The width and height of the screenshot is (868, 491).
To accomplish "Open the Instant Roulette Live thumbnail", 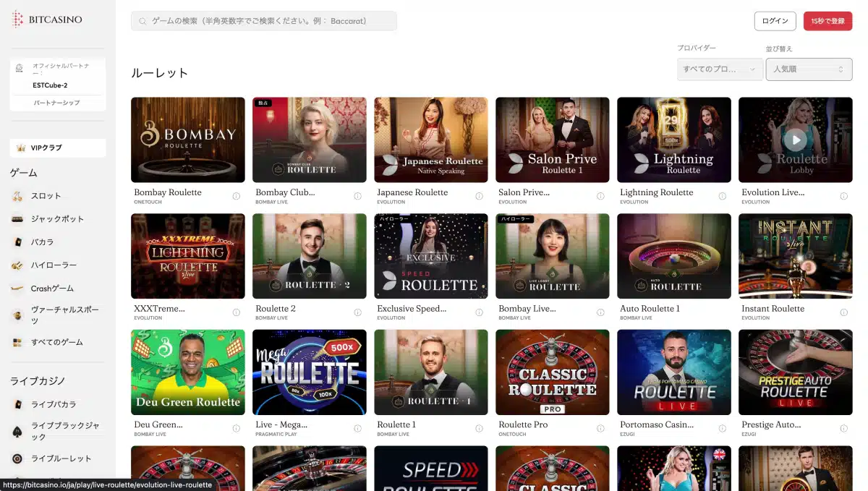I will [796, 256].
